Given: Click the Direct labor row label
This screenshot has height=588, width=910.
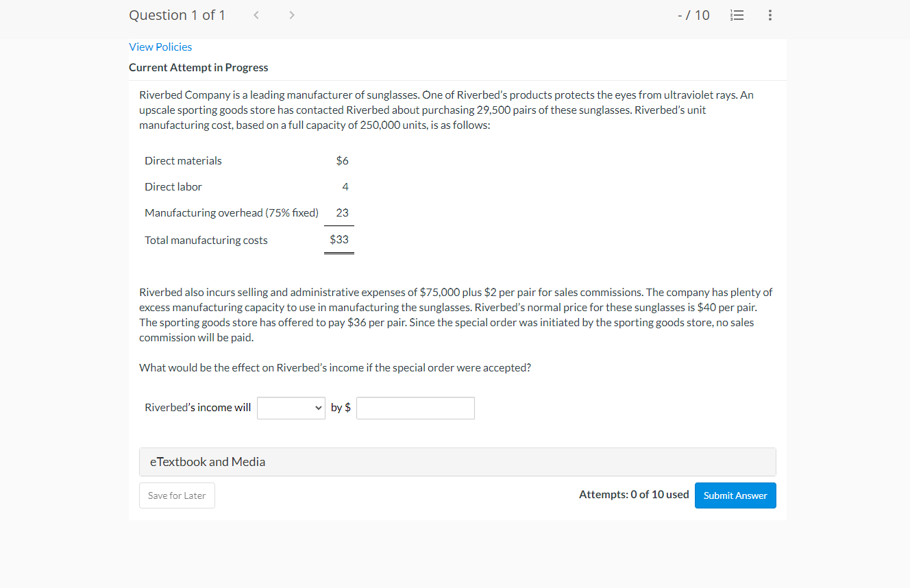Looking at the screenshot, I should click(173, 186).
